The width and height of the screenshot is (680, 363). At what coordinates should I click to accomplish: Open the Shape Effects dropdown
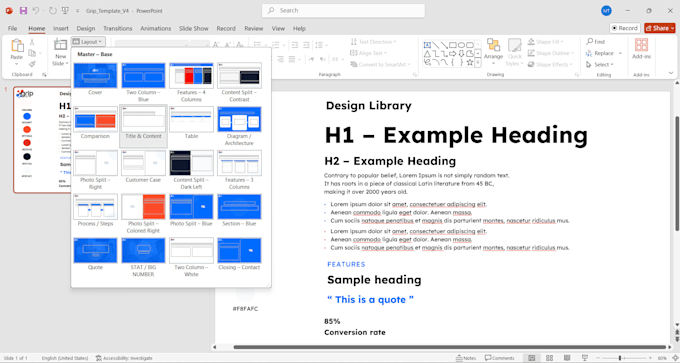coord(550,65)
